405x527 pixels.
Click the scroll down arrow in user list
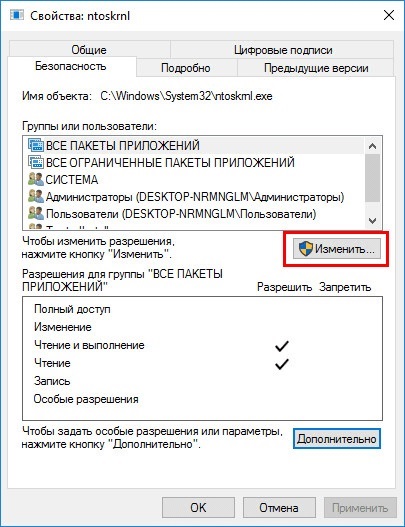tap(372, 220)
